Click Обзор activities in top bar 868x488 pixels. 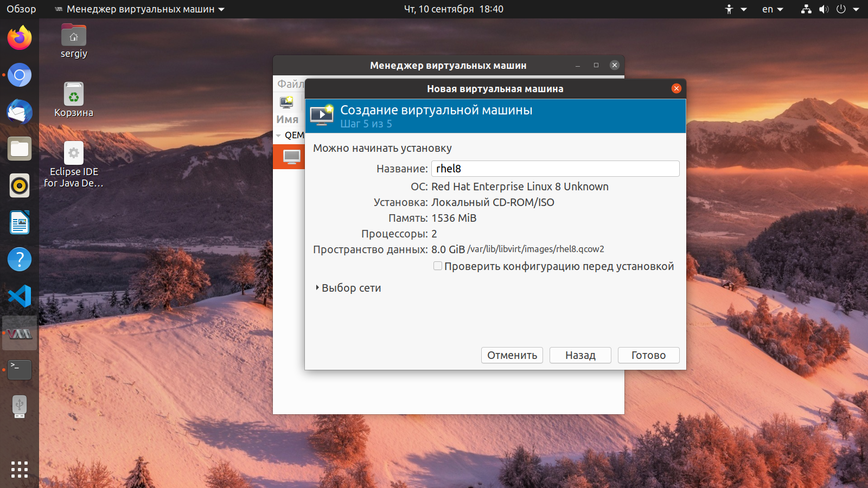tap(21, 9)
